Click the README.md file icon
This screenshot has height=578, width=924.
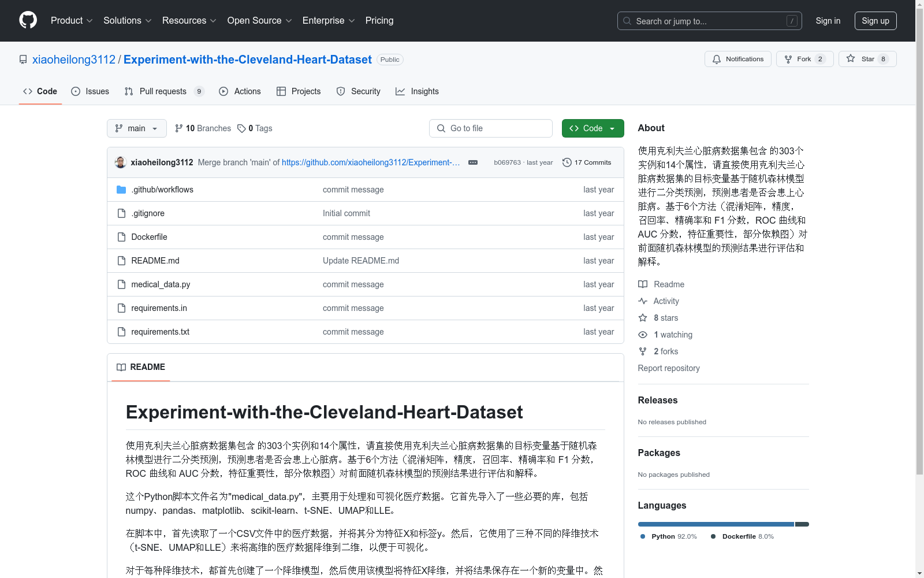pyautogui.click(x=121, y=261)
